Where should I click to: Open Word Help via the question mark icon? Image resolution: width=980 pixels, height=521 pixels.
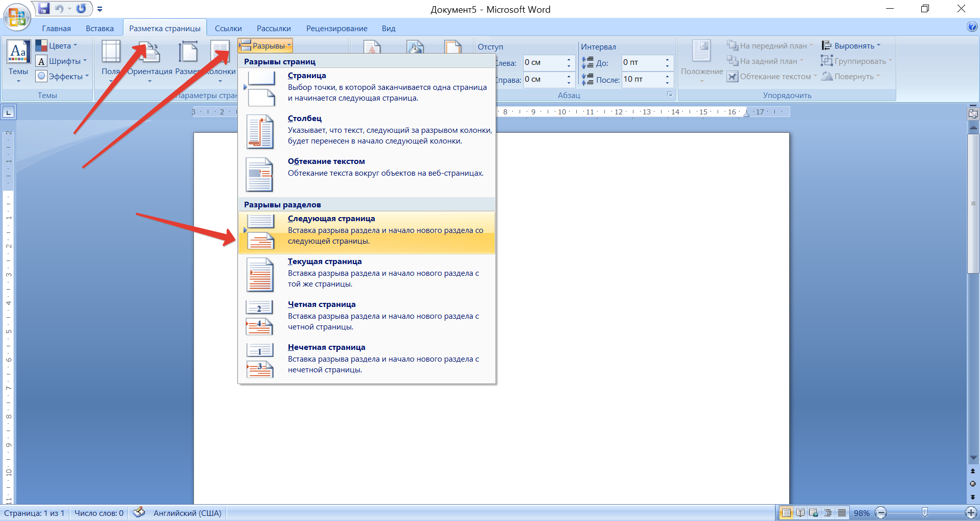click(972, 27)
